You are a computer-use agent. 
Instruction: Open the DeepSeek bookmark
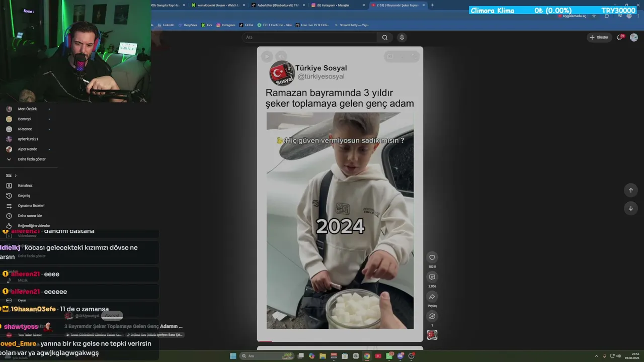click(x=188, y=25)
